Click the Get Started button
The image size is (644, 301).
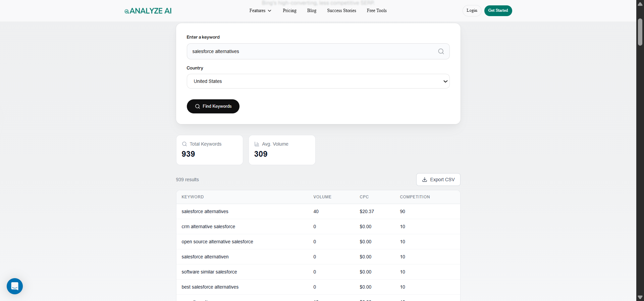click(x=498, y=11)
